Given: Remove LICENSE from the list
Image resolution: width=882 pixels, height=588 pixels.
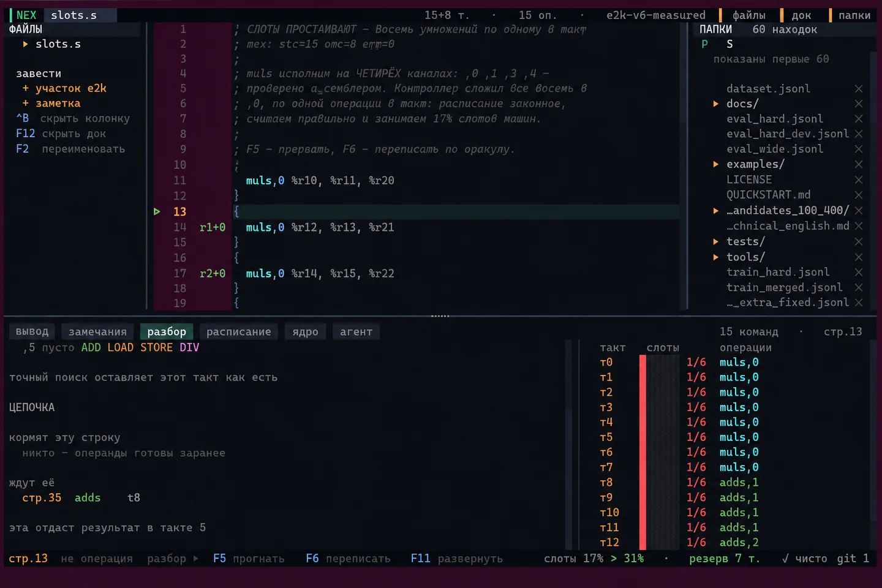Looking at the screenshot, I should click(859, 179).
